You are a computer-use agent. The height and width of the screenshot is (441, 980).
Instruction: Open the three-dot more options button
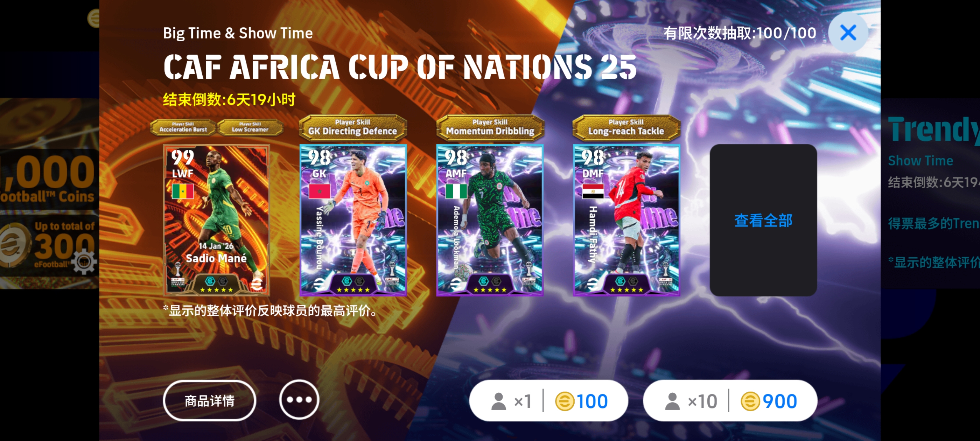(x=299, y=400)
